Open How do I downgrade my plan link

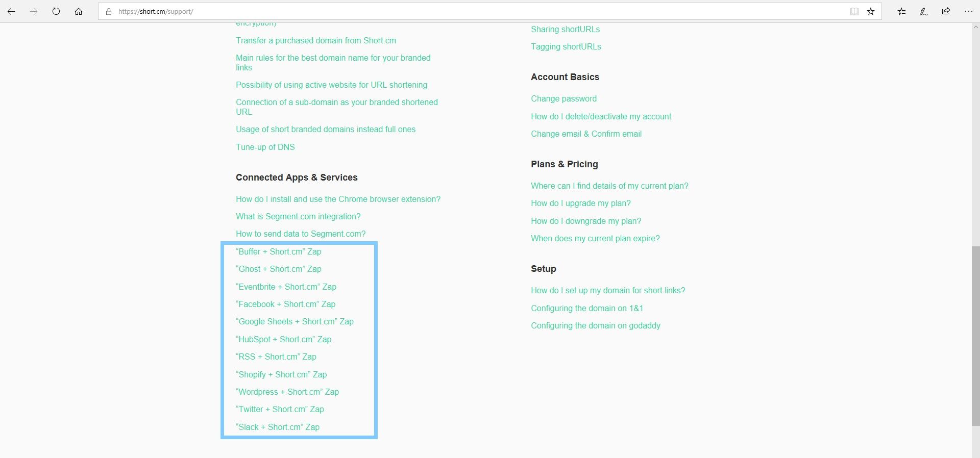(x=586, y=221)
